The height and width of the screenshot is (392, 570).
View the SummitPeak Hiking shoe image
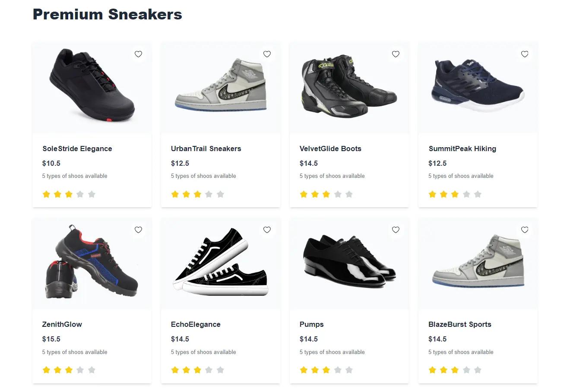[x=478, y=86]
